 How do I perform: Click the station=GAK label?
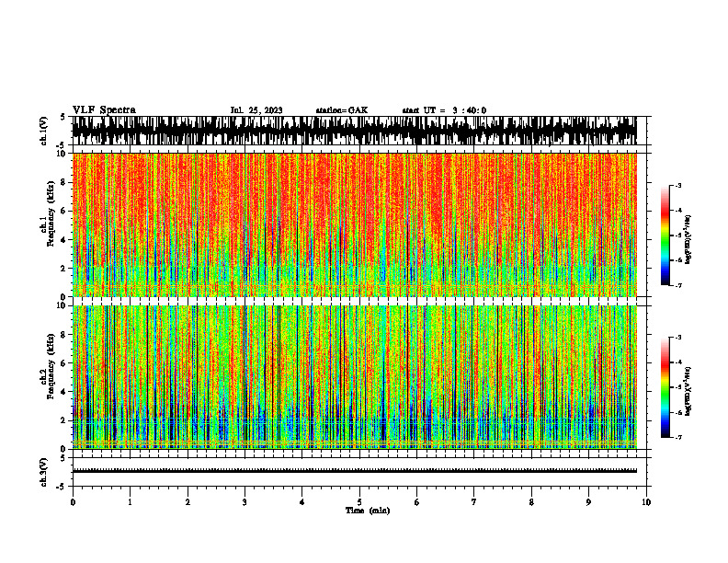tap(342, 110)
